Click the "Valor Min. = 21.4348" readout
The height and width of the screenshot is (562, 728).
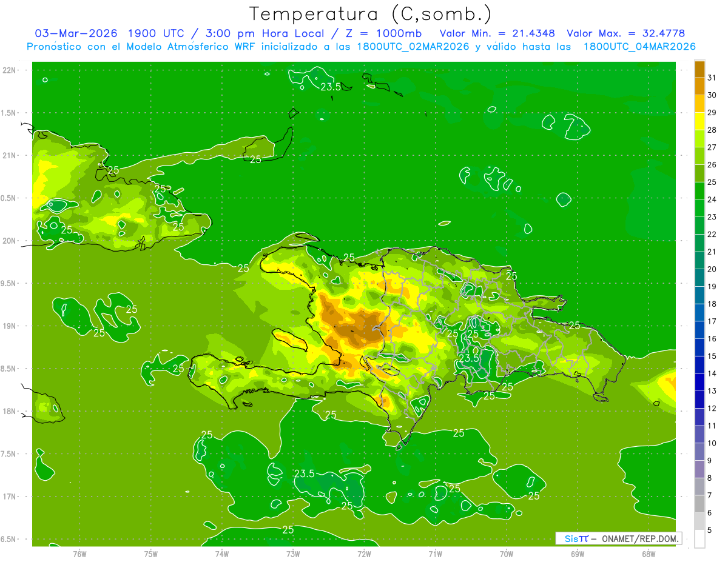[497, 33]
